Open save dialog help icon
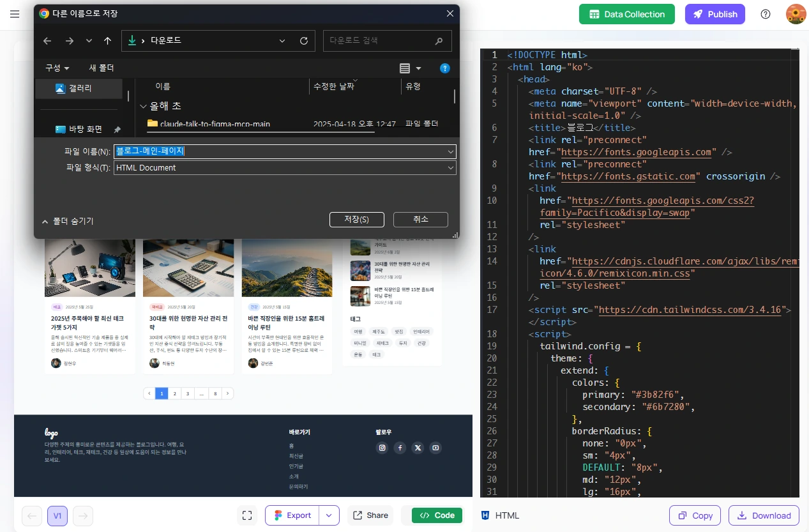The image size is (809, 532). (x=445, y=68)
